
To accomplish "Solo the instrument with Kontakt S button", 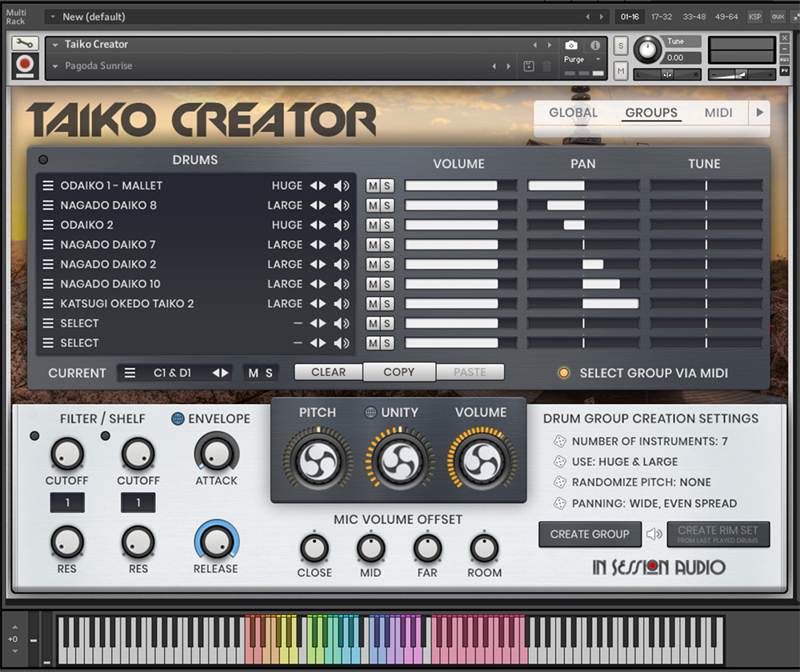I will pyautogui.click(x=621, y=46).
